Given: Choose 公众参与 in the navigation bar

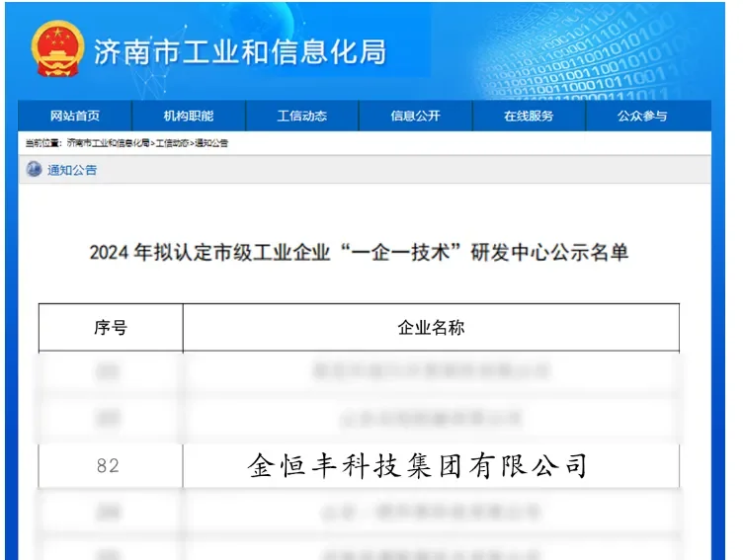Looking at the screenshot, I should point(642,116).
